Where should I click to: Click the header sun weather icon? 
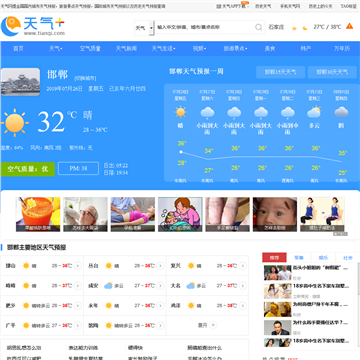[x=294, y=28]
